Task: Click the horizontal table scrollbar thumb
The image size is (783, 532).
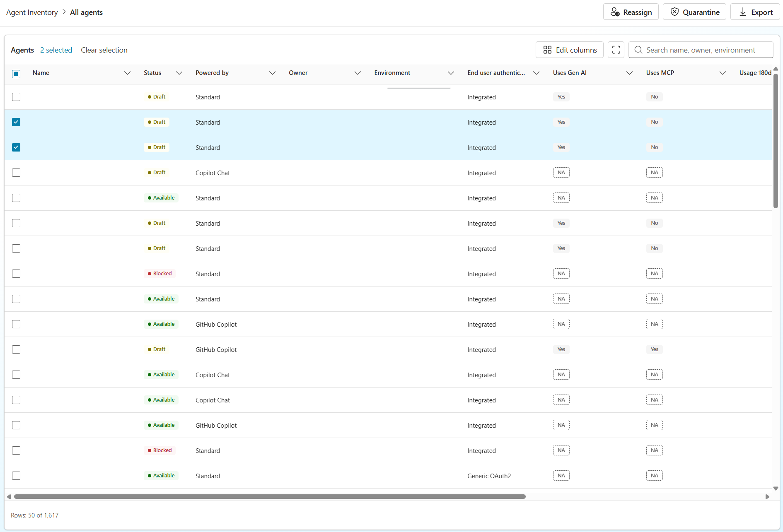Action: 270,496
